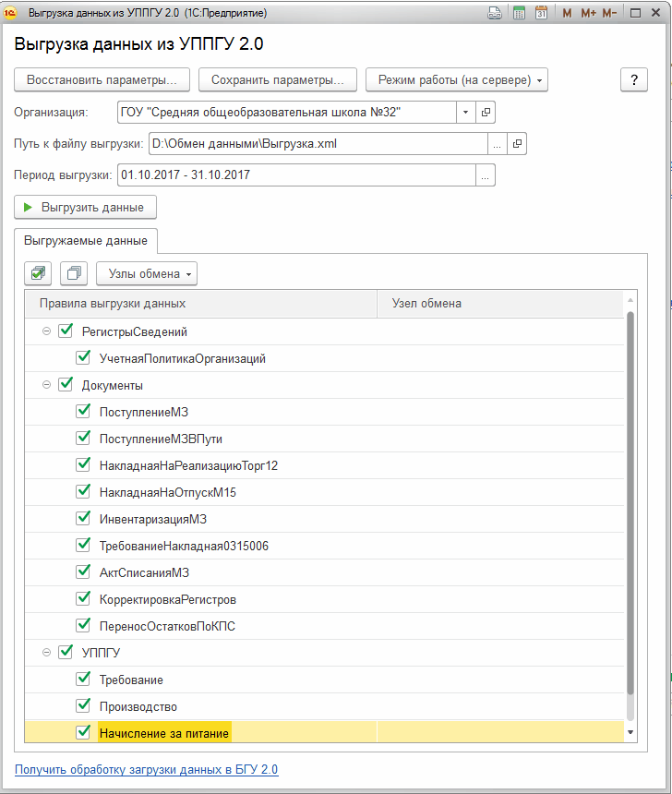
Task: Click the Путь к файлу выгрузки field
Action: 318,144
